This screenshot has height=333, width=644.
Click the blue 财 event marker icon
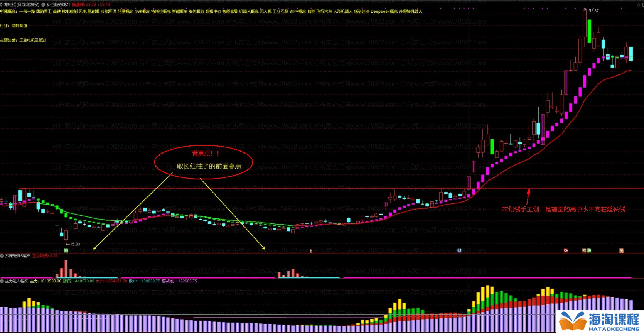(x=459, y=251)
